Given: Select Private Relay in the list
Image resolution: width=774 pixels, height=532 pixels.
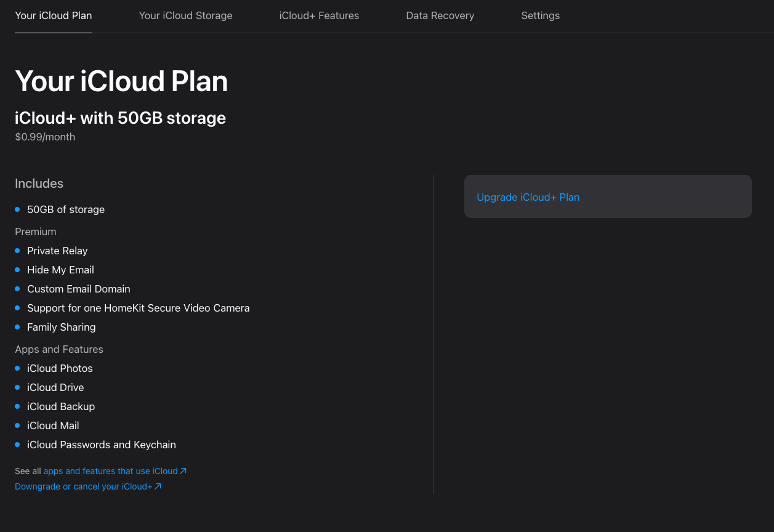Looking at the screenshot, I should [x=57, y=251].
